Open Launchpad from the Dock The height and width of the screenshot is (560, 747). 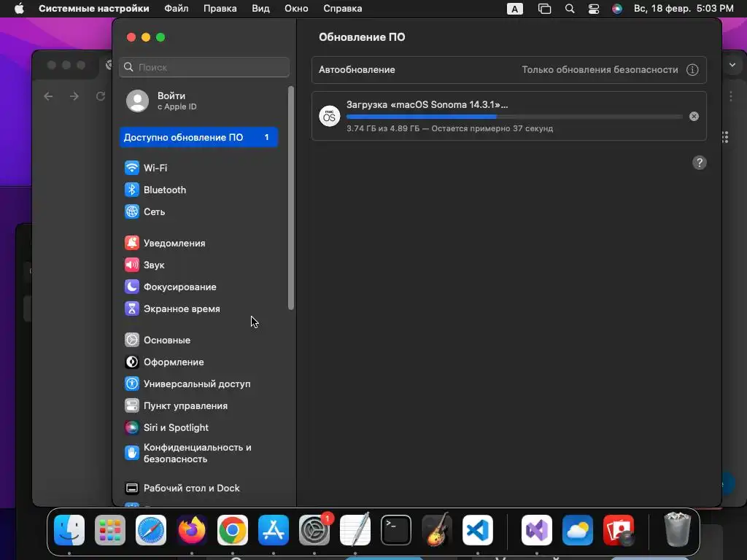110,530
